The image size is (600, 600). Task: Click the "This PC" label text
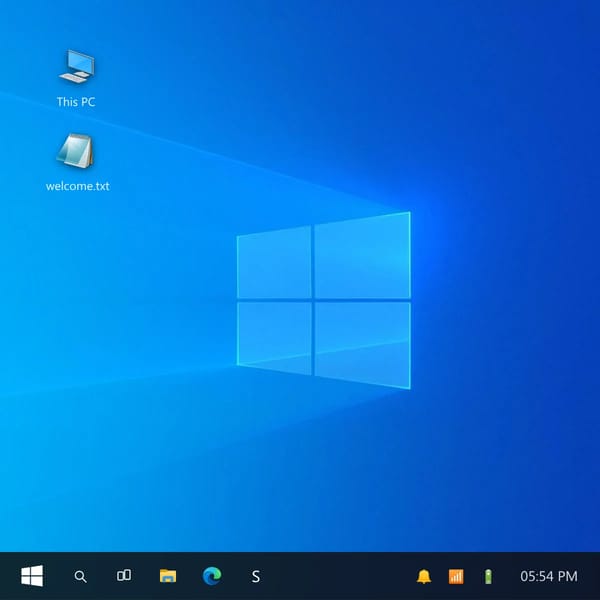tap(76, 102)
